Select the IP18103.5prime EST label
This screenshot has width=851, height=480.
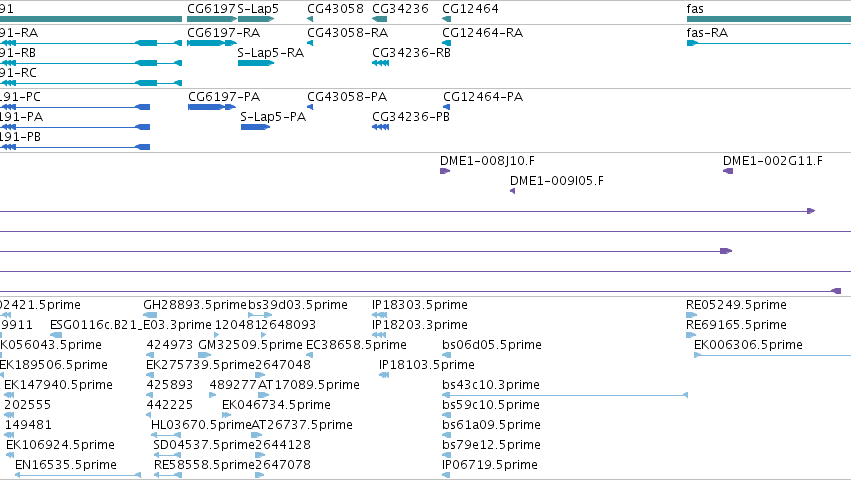pos(427,365)
